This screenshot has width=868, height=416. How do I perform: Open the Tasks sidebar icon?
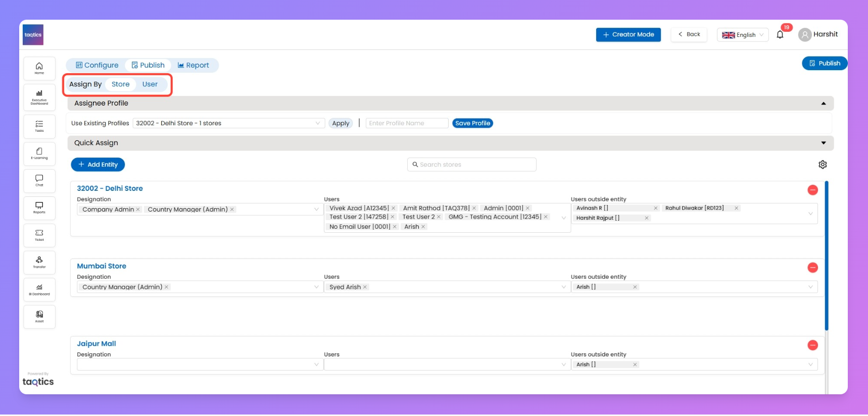[39, 126]
